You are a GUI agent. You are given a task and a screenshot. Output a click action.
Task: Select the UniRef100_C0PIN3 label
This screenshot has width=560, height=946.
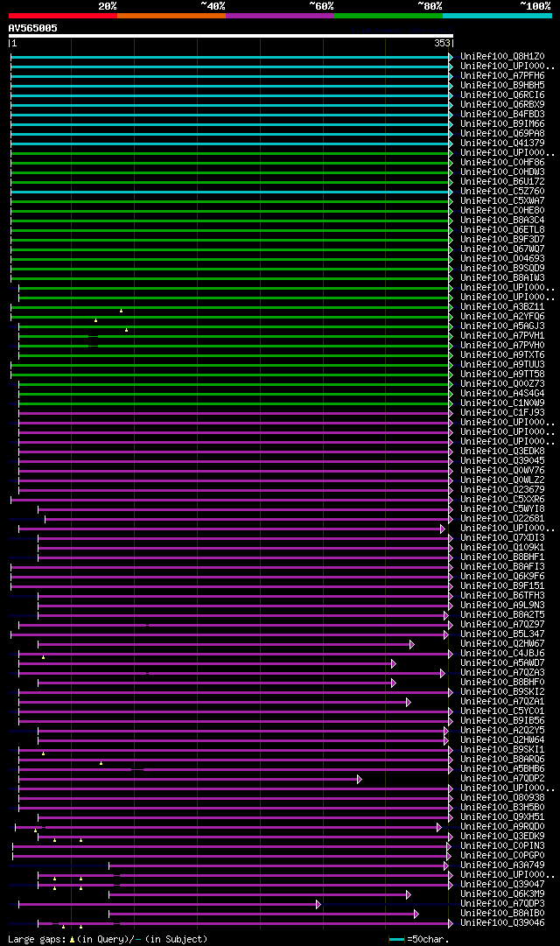502,848
